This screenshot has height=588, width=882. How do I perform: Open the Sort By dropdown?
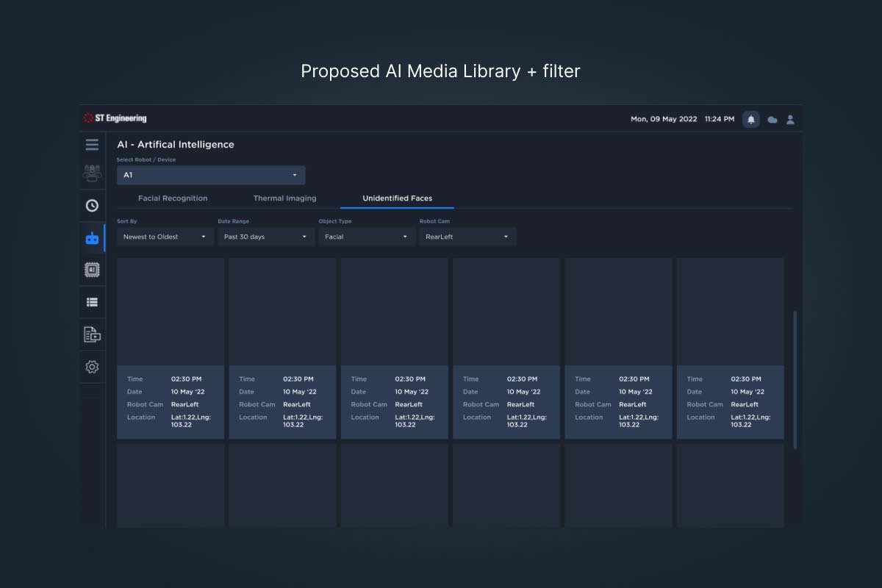(x=165, y=237)
